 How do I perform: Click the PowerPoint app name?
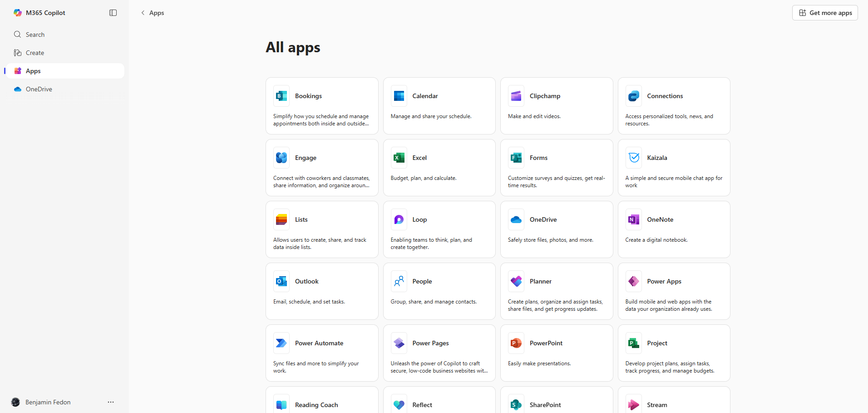[546, 343]
